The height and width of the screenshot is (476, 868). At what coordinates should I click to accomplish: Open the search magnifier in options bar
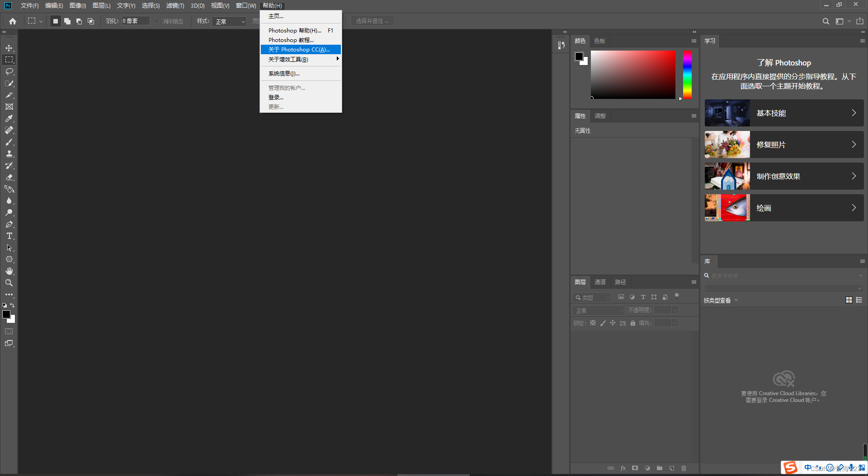point(826,21)
